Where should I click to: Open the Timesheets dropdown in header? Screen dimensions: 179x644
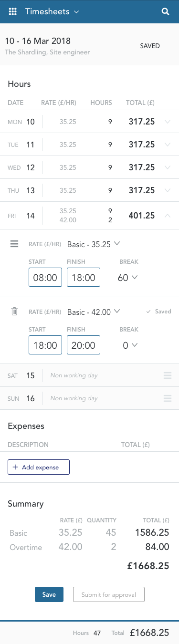pyautogui.click(x=52, y=11)
